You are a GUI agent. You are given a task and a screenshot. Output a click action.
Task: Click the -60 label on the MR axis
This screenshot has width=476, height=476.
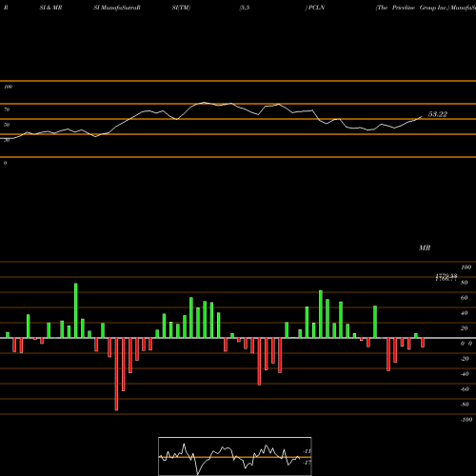coord(465,389)
